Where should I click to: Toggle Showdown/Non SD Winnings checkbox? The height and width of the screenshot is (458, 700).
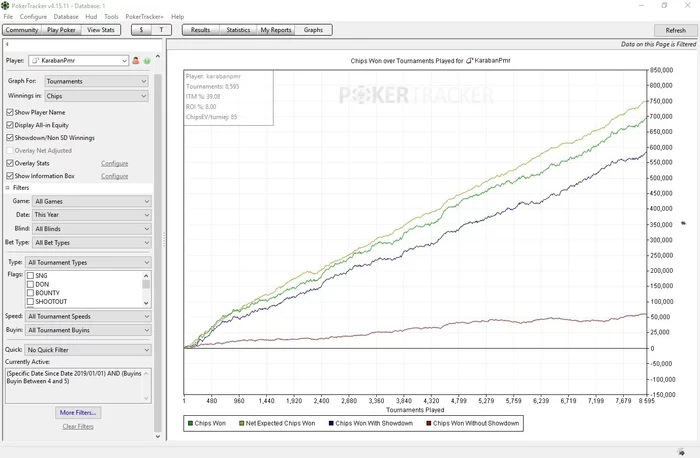[x=10, y=137]
